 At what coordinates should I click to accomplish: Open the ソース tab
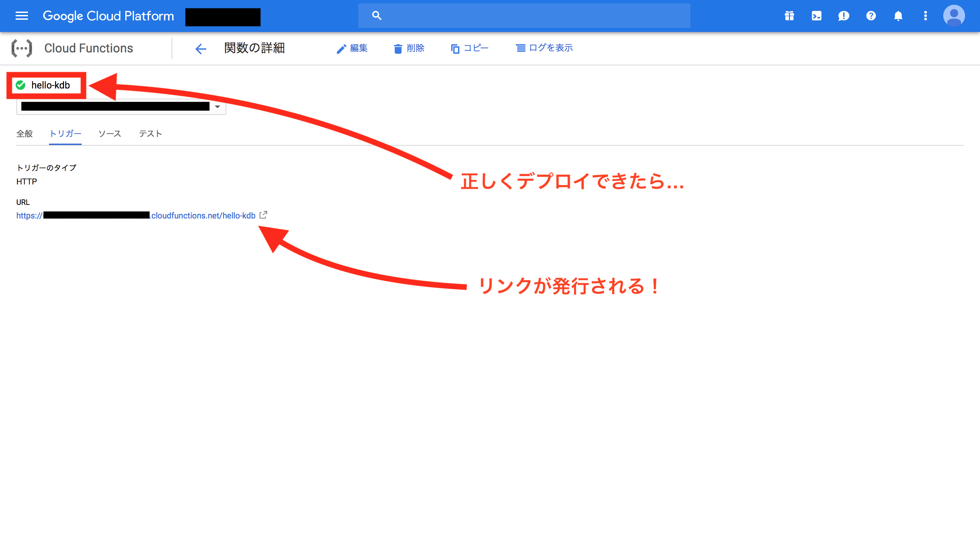click(109, 133)
